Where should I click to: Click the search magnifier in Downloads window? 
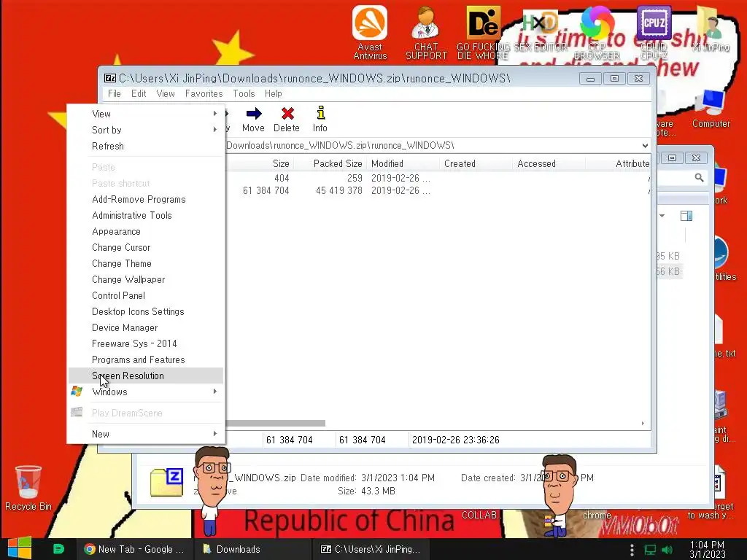click(x=699, y=178)
